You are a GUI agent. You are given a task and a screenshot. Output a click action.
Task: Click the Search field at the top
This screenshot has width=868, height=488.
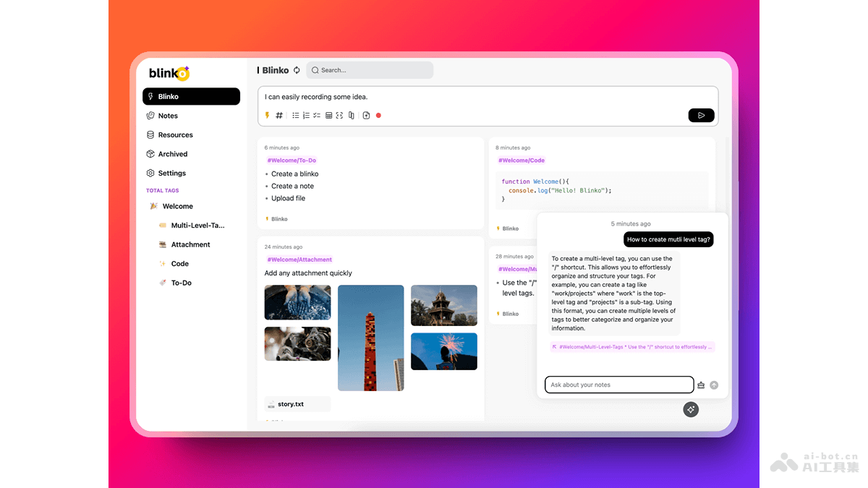point(369,69)
